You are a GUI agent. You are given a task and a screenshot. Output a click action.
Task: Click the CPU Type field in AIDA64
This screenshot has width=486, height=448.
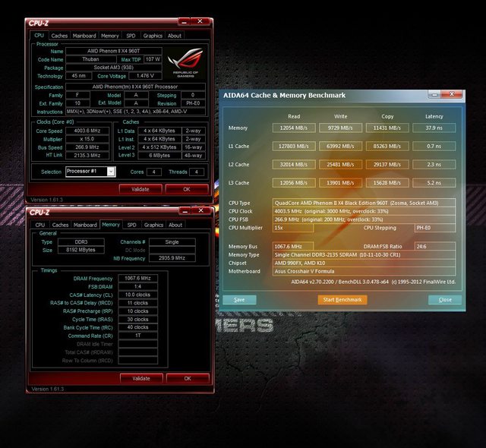pos(364,203)
